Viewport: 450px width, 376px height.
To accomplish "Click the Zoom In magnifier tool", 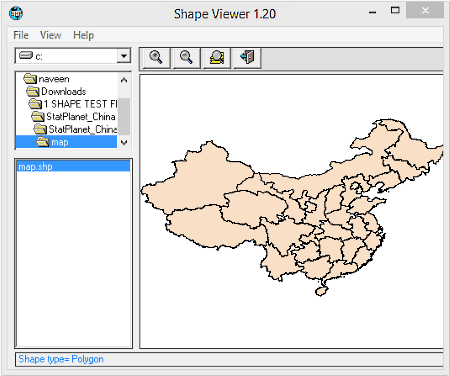I will click(x=156, y=57).
